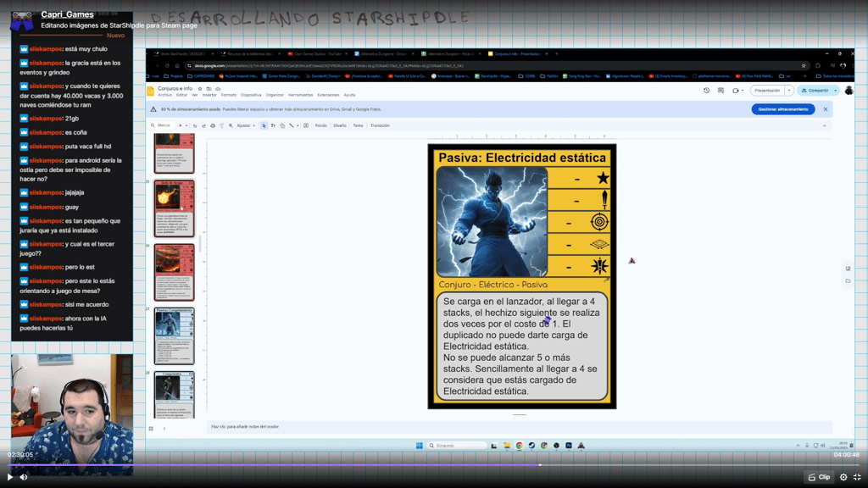Select the paint format tool
The image size is (868, 488).
tap(221, 125)
